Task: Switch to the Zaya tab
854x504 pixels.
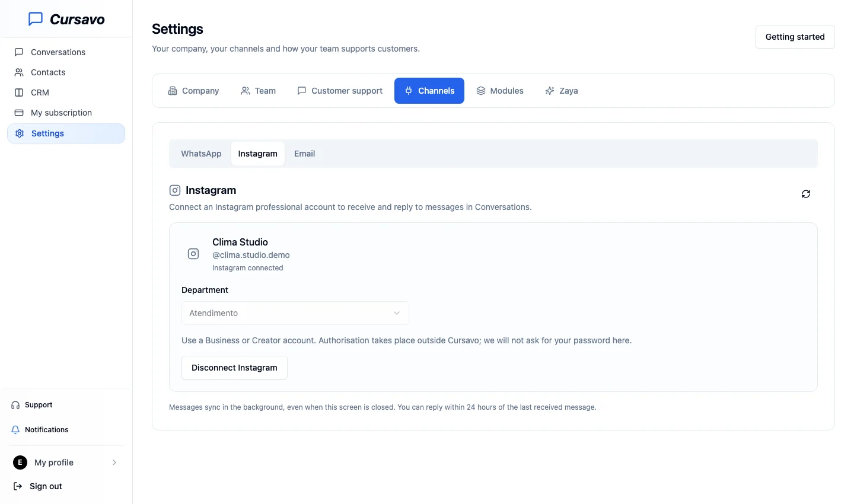Action: tap(562, 91)
